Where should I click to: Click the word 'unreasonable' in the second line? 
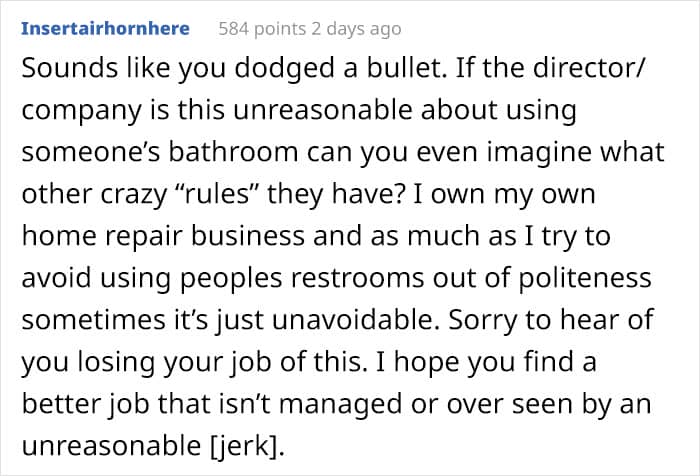[x=311, y=111]
